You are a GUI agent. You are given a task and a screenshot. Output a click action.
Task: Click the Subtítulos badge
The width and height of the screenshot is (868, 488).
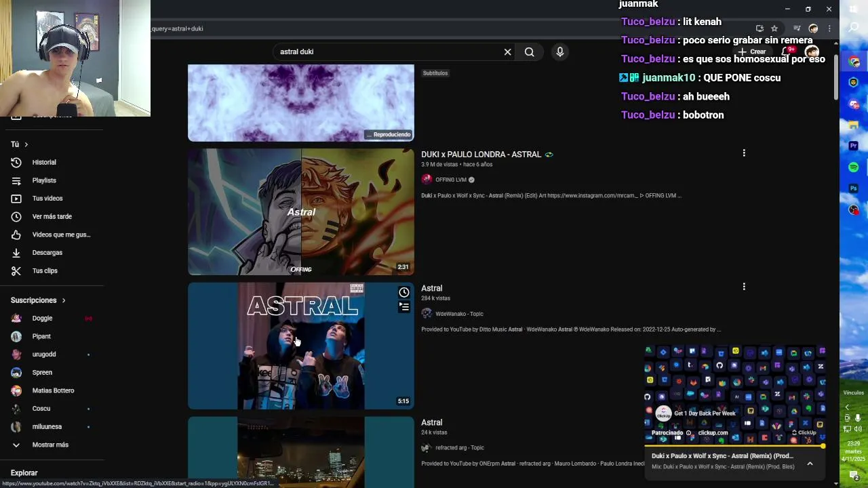(435, 73)
